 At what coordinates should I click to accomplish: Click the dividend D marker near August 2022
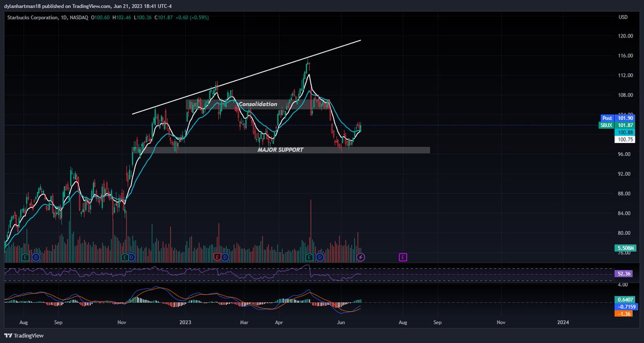point(35,257)
